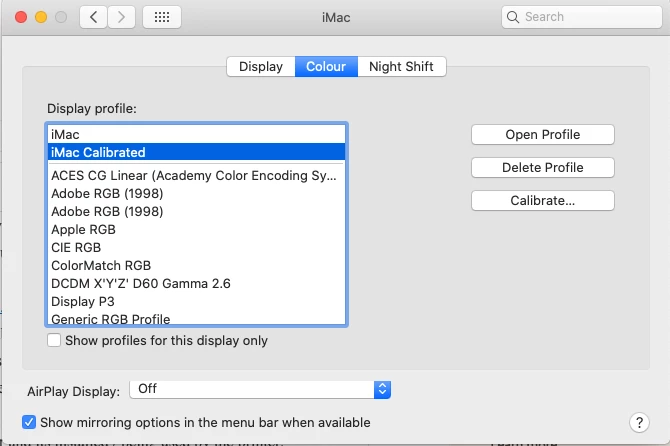Select the Colour tab
The width and height of the screenshot is (670, 446).
326,67
